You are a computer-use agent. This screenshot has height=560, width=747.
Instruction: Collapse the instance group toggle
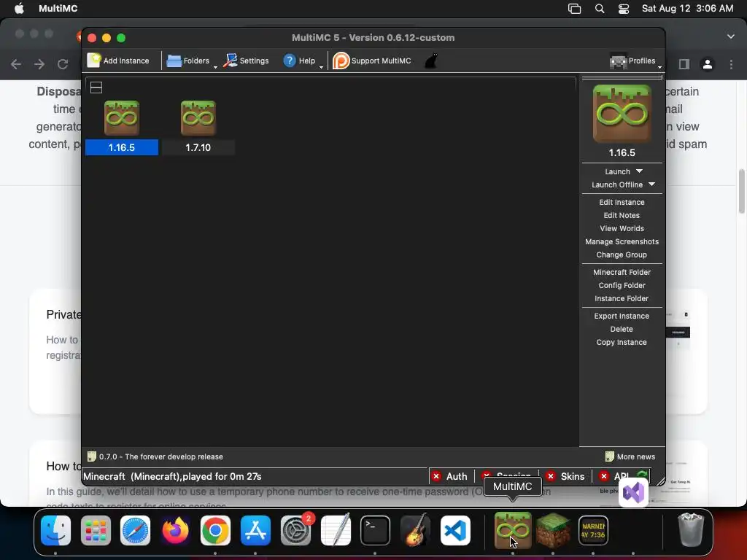tap(96, 87)
